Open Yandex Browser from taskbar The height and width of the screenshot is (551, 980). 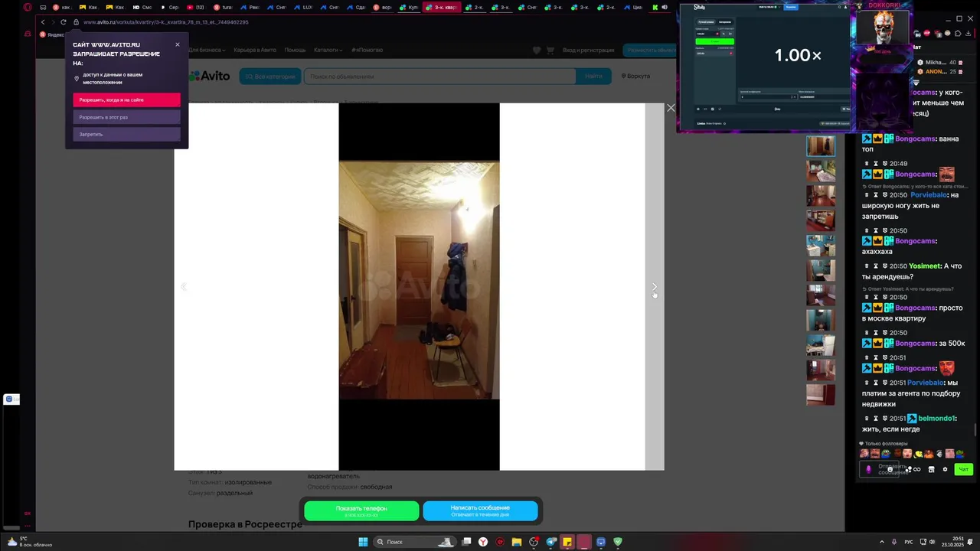pos(483,542)
